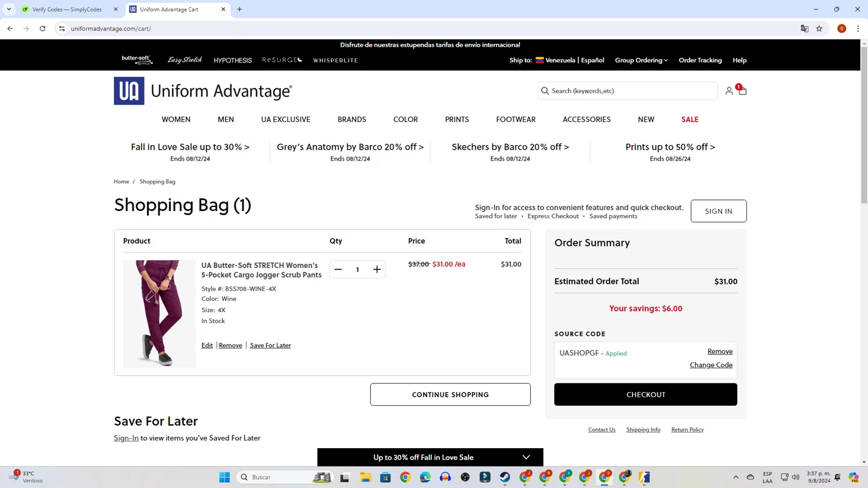This screenshot has width=868, height=488.
Task: Open Shipping Info link
Action: pos(643,430)
